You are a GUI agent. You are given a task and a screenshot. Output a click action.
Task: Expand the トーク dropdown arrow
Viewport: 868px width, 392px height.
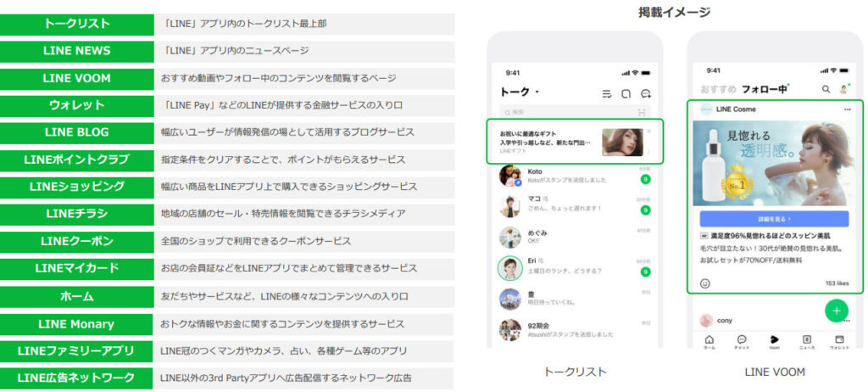point(537,92)
